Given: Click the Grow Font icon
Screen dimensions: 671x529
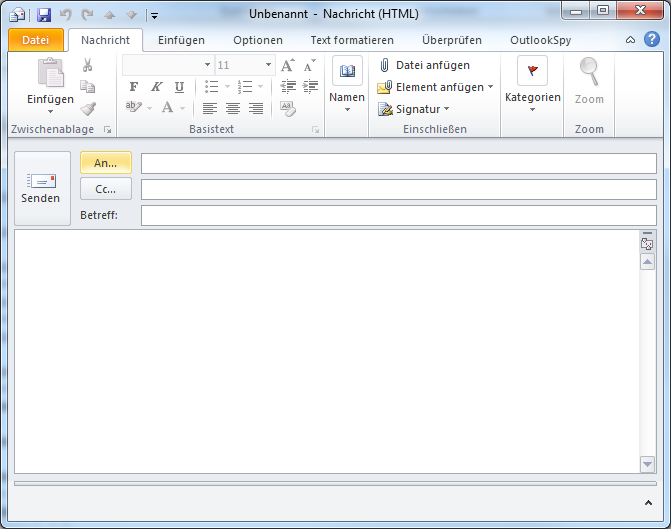Looking at the screenshot, I should pos(288,65).
